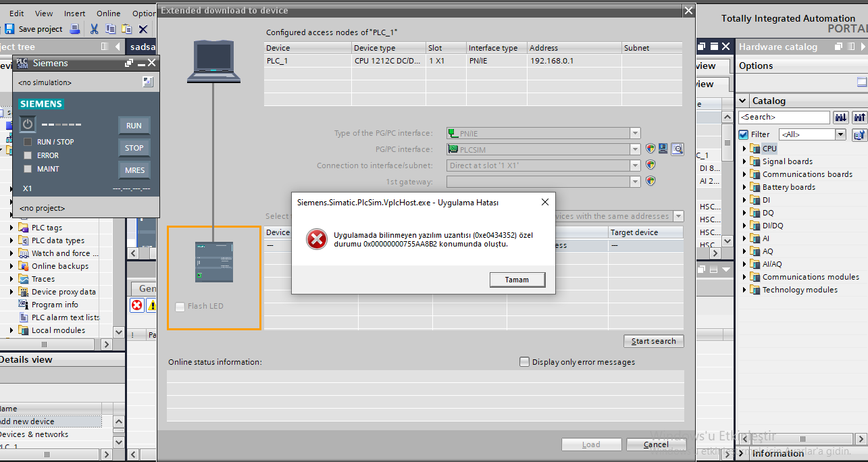Click the PLCSIM float window icon
Image resolution: width=868 pixels, height=462 pixels.
click(x=129, y=63)
